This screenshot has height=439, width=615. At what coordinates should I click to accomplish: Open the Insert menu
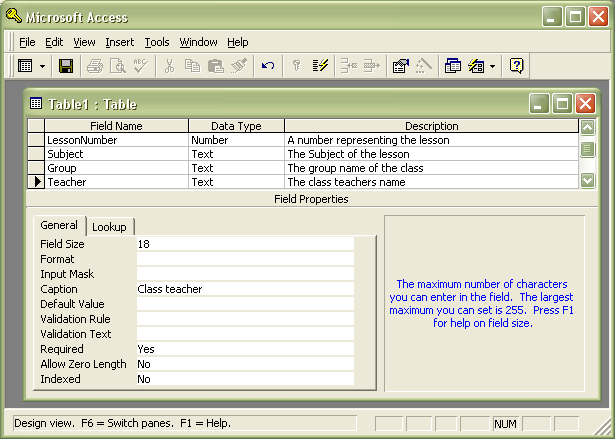coord(120,42)
